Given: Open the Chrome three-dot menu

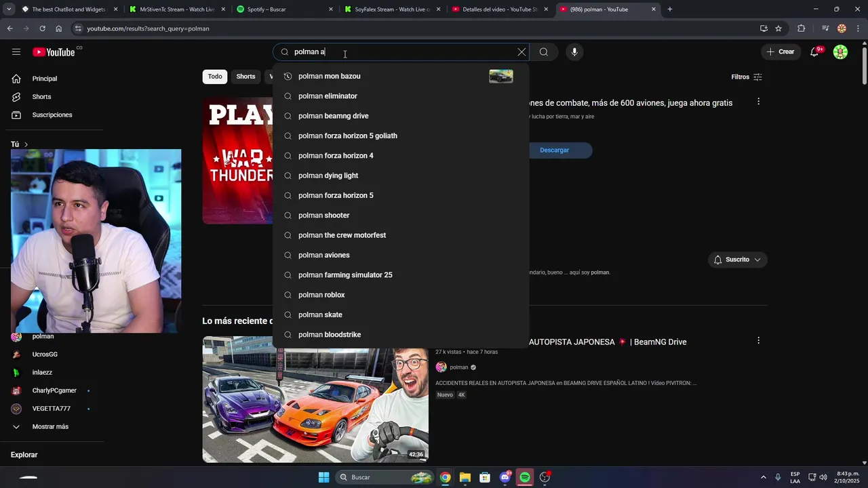Looking at the screenshot, I should [858, 28].
